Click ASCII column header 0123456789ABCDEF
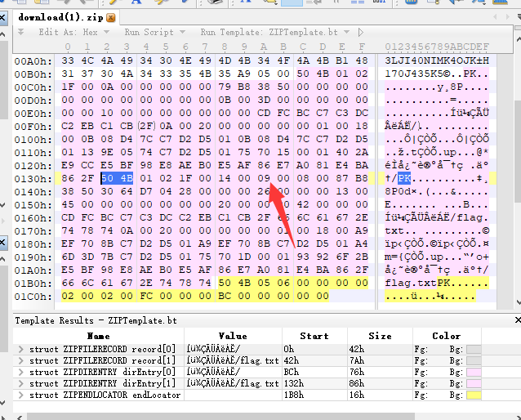This screenshot has width=521, height=420. tap(437, 47)
